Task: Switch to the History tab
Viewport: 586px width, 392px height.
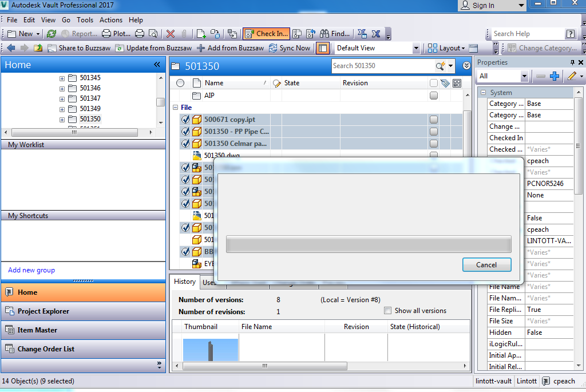Action: click(x=184, y=282)
